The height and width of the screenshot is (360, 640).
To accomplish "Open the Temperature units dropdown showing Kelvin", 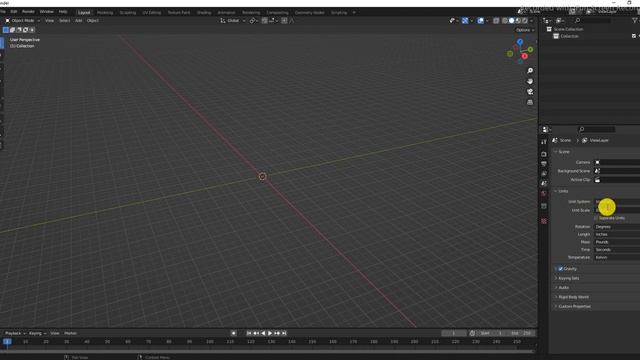I will [x=617, y=258].
